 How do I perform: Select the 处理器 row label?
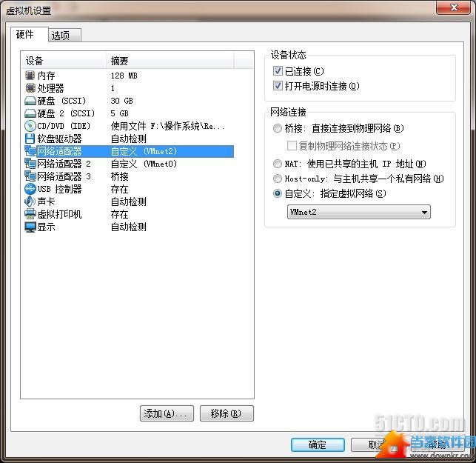tap(50, 88)
